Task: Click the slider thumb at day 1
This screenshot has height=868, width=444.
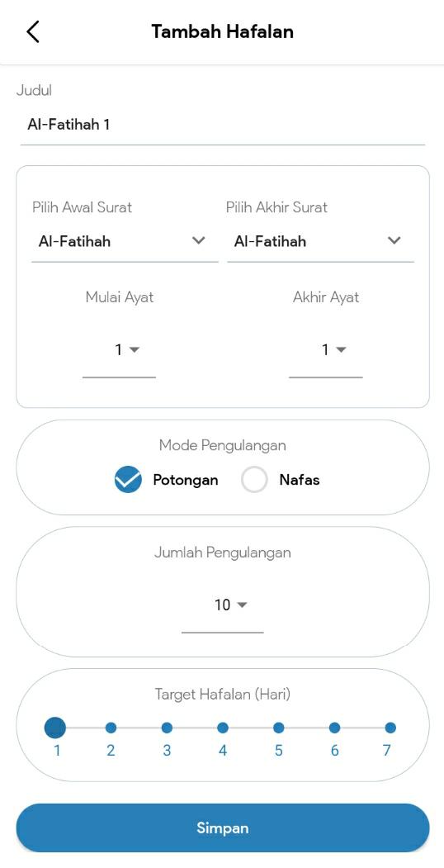Action: [54, 728]
